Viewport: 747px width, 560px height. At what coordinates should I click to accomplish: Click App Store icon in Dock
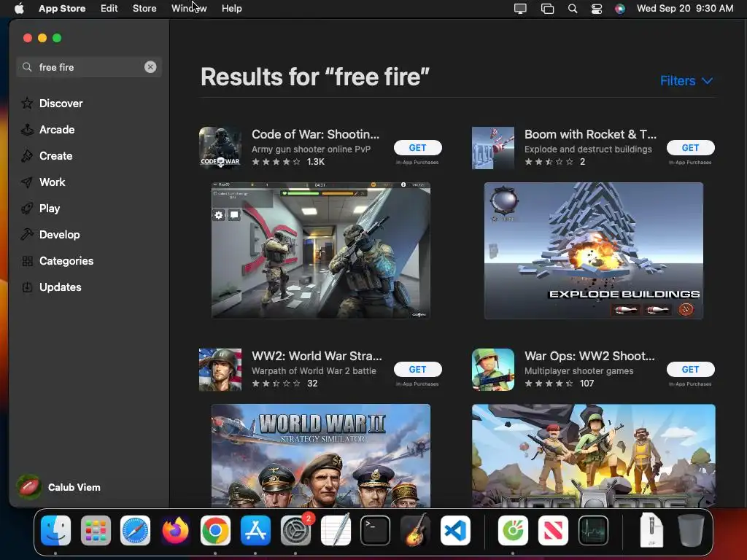coord(255,531)
